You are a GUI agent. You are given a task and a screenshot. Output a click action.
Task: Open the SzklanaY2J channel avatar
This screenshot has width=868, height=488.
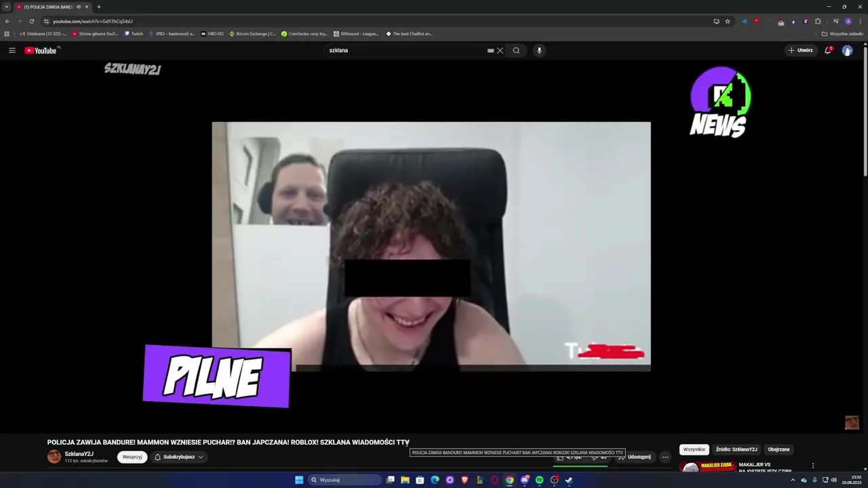pyautogui.click(x=54, y=457)
